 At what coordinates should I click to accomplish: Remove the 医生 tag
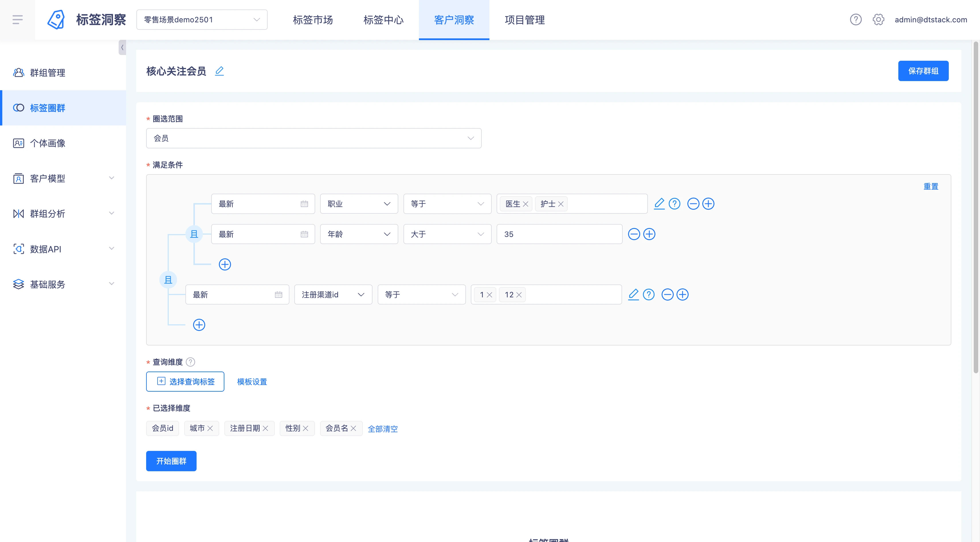click(x=525, y=204)
